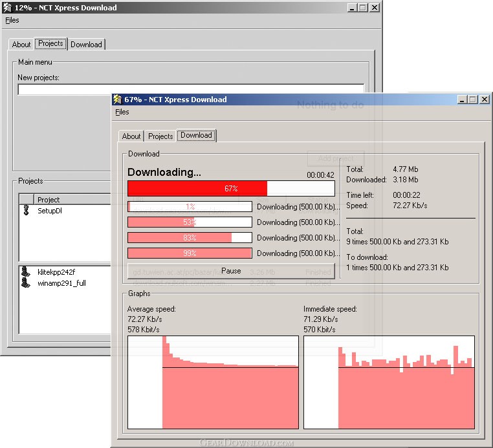Image resolution: width=493 pixels, height=448 pixels.
Task: Open the Files menu in the 12% window
Action: 12,20
